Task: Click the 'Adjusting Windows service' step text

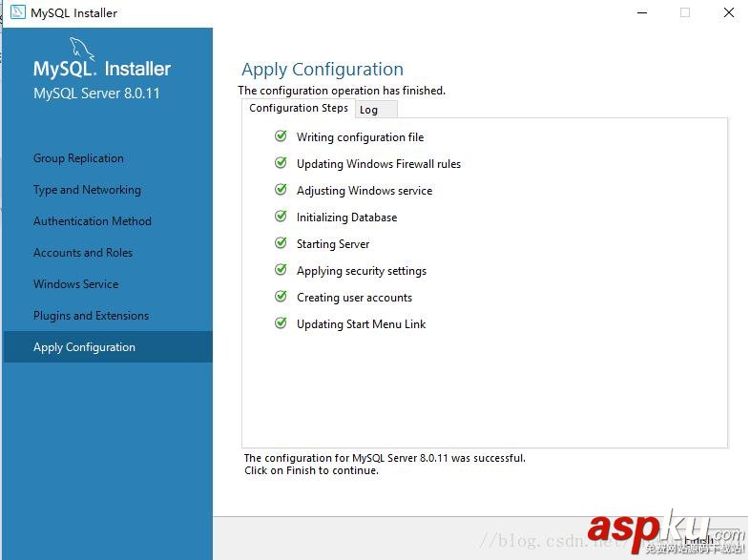Action: (364, 191)
